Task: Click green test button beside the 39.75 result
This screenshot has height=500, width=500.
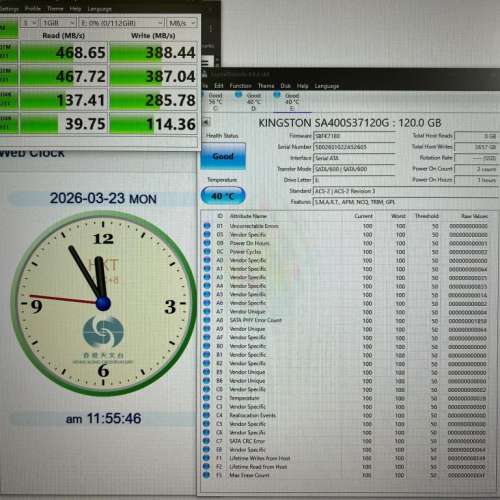Action: pyautogui.click(x=8, y=124)
